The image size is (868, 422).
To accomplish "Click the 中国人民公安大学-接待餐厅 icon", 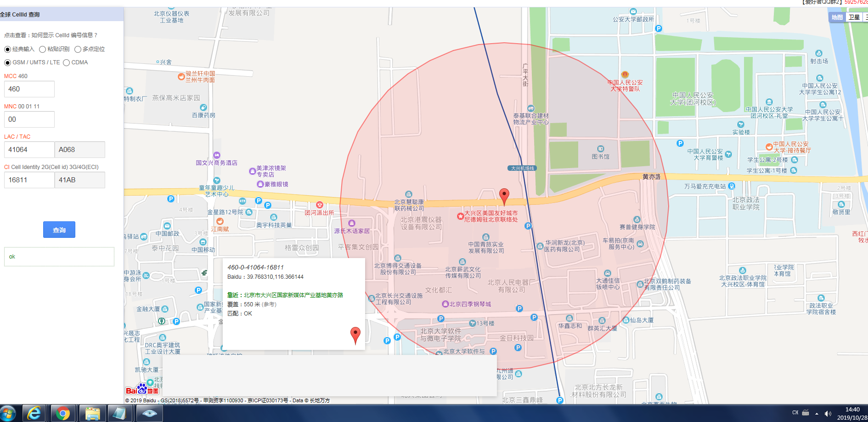I will pos(769,147).
